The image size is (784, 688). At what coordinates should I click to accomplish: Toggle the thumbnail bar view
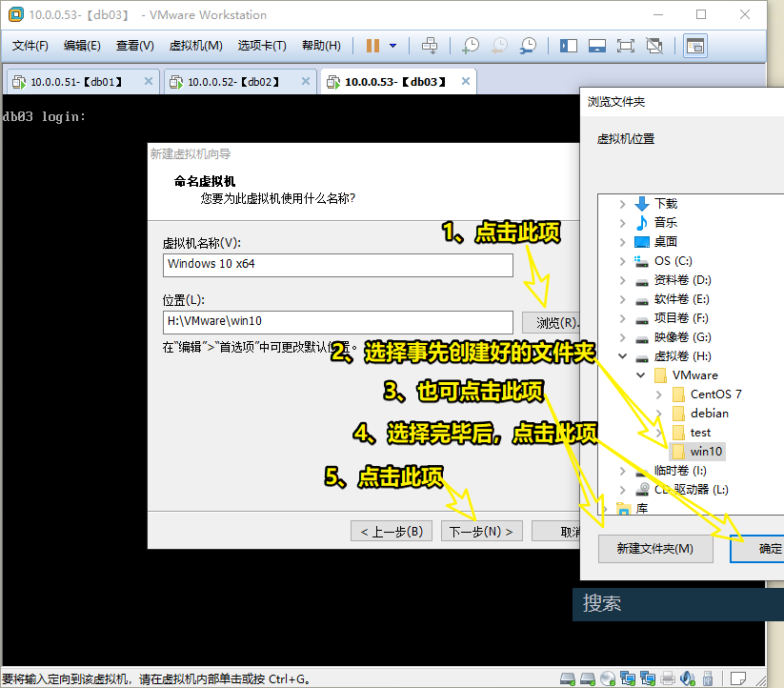click(597, 46)
